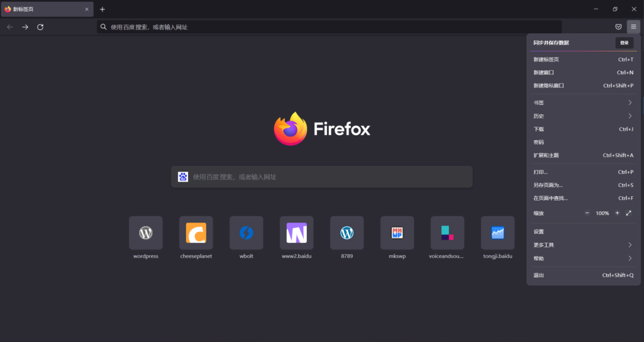Screen dimensions: 644x342
Task: Open 下载 from the menu
Action: pyautogui.click(x=583, y=129)
